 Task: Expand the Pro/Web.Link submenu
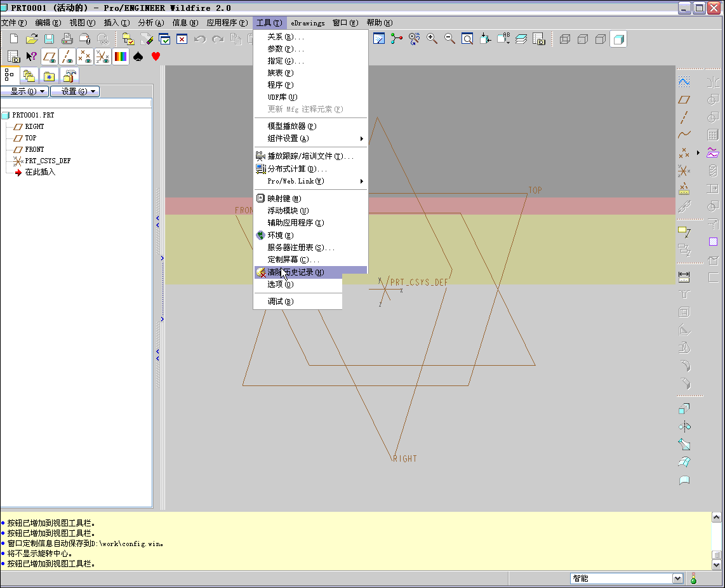(x=310, y=181)
